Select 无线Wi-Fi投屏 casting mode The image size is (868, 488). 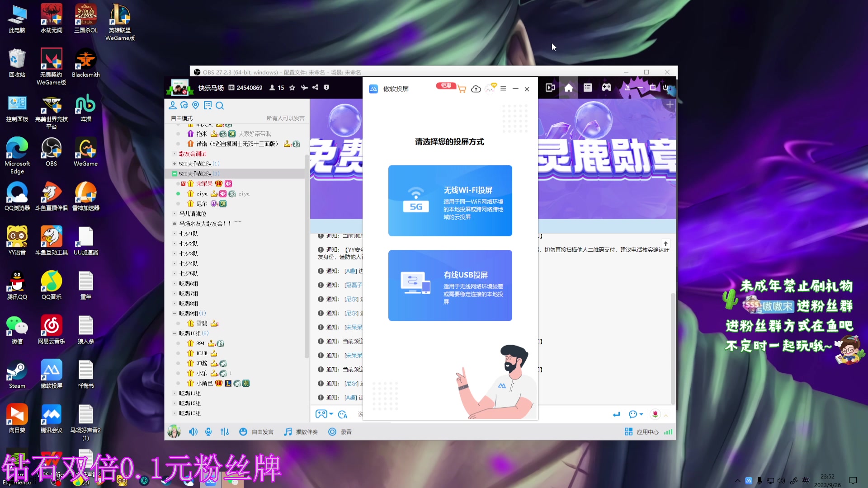(x=450, y=201)
